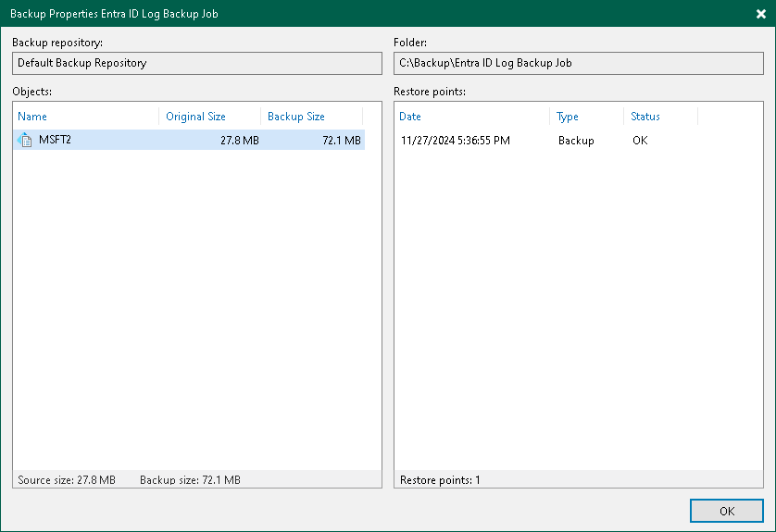Select restore point 11/27/2024 5:36:55 PM
Image resolution: width=776 pixels, height=532 pixels.
(x=456, y=141)
